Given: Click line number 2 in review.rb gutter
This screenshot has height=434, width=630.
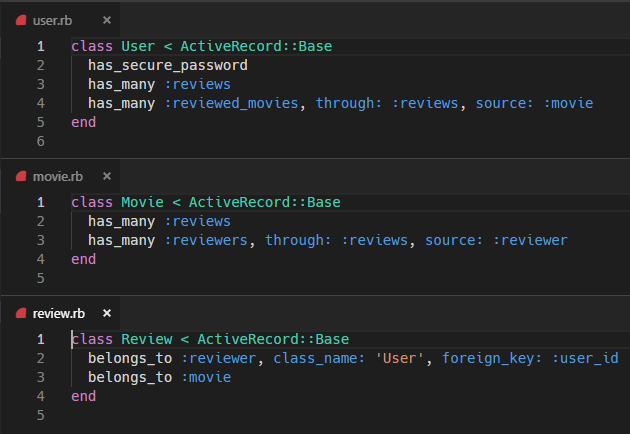Looking at the screenshot, I should pyautogui.click(x=41, y=358).
